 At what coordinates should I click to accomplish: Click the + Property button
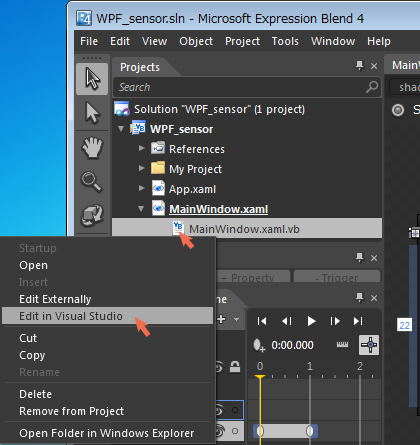click(253, 277)
